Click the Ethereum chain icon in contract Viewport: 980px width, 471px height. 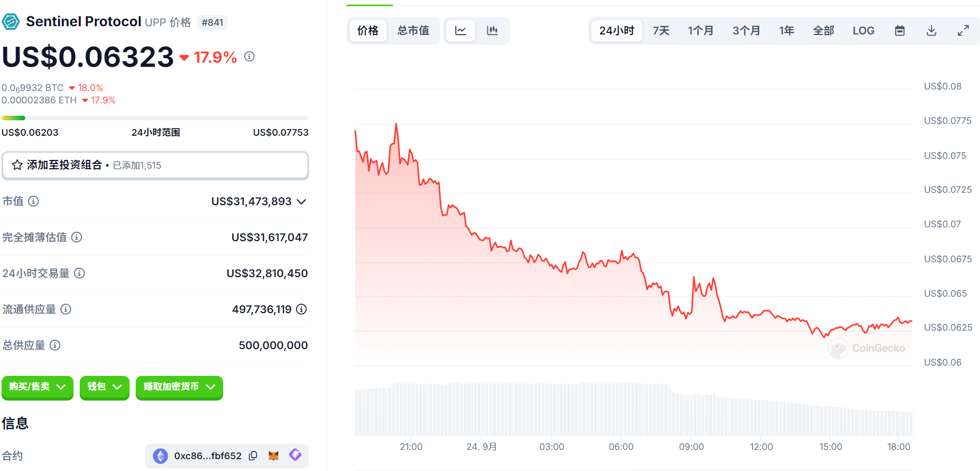click(160, 456)
